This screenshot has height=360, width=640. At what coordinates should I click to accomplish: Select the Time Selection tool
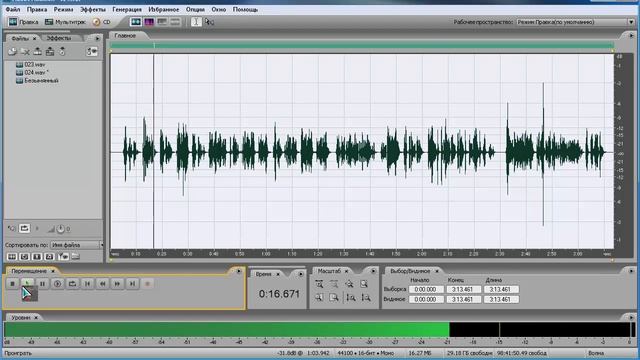pyautogui.click(x=196, y=22)
